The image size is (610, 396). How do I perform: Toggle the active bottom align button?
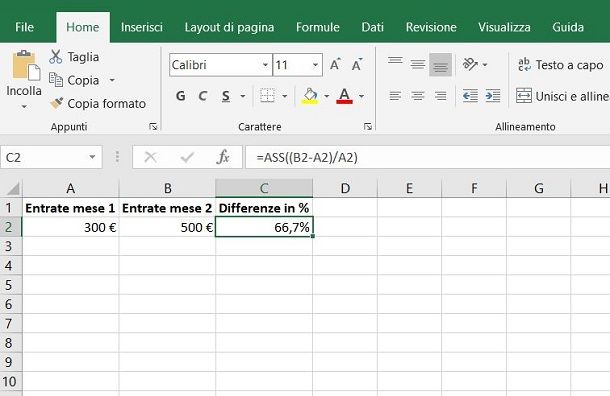440,65
